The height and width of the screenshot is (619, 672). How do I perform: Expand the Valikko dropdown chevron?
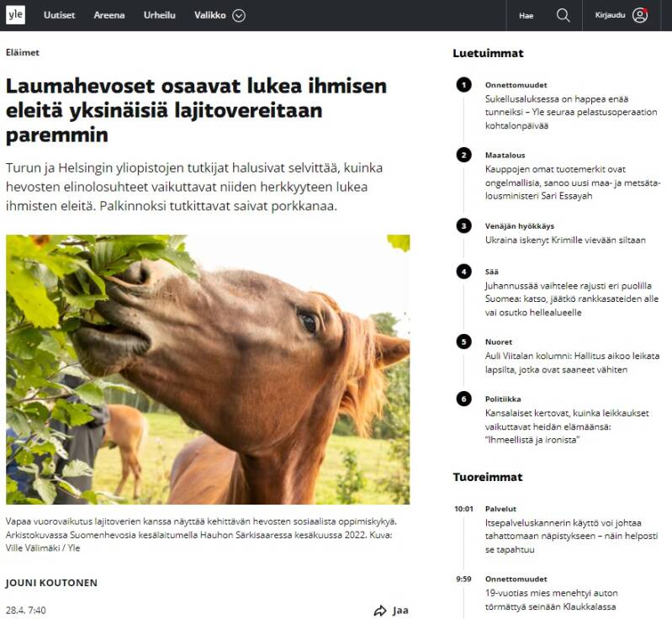coord(239,15)
